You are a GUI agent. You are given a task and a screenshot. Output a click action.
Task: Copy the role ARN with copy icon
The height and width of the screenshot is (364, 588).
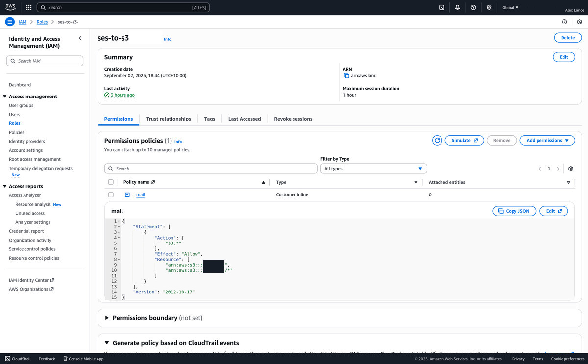pos(346,76)
